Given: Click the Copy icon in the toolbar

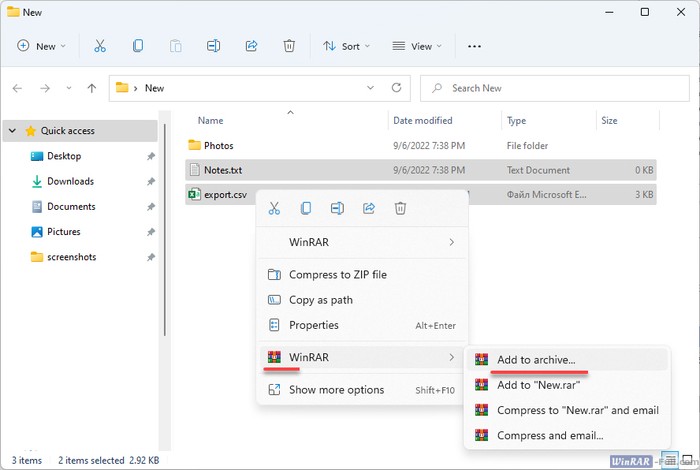Looking at the screenshot, I should coord(138,46).
